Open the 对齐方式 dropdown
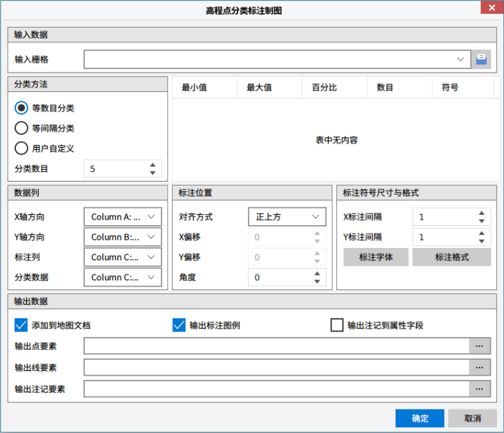Screen dimensions: 504x433 click(x=316, y=217)
